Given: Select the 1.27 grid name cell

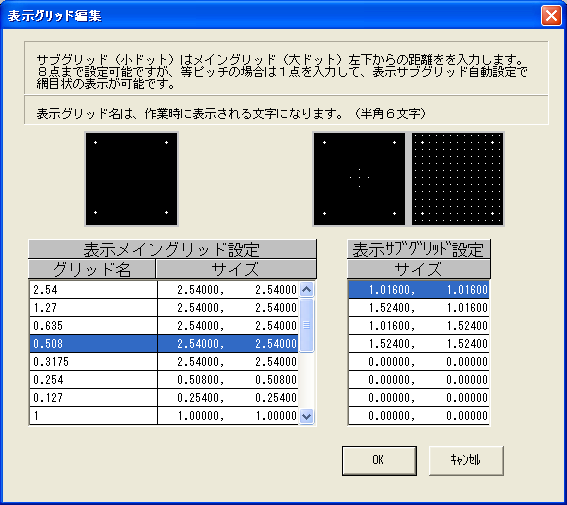Looking at the screenshot, I should [93, 308].
